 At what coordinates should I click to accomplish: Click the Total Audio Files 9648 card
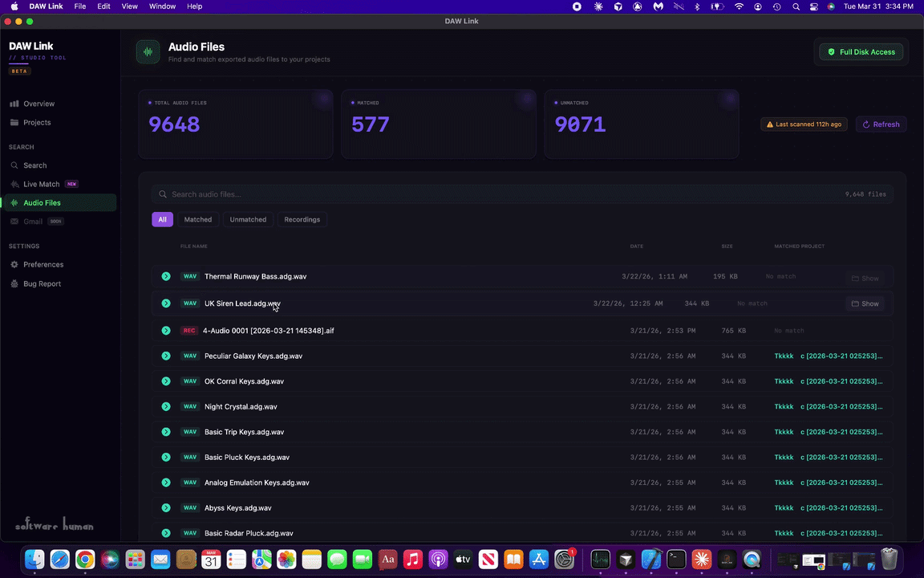236,124
